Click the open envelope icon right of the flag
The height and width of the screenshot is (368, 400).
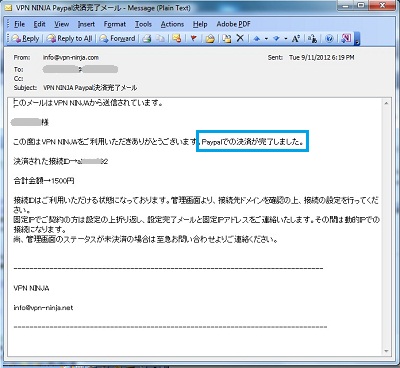(210, 39)
